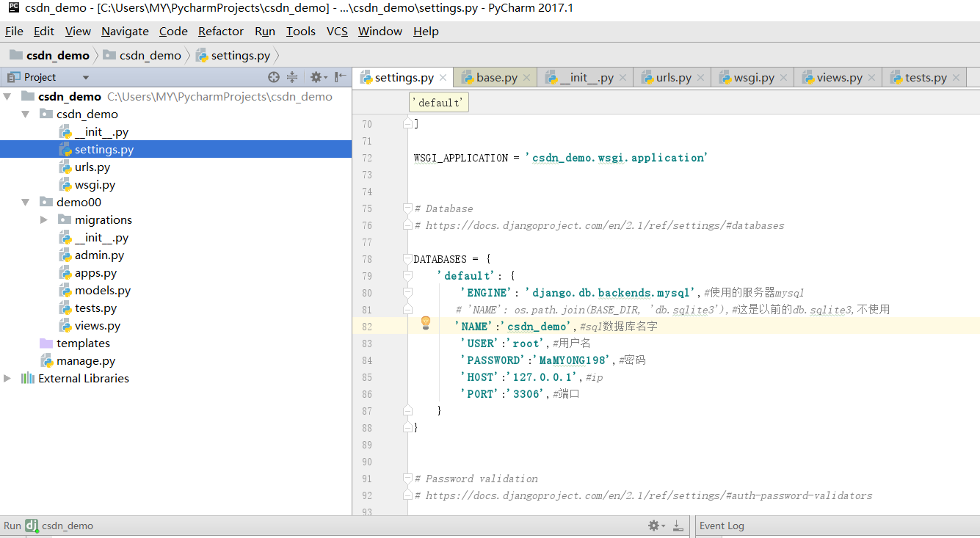
Task: Click the bold csdn_demo root breadcrumb
Action: click(x=50, y=55)
